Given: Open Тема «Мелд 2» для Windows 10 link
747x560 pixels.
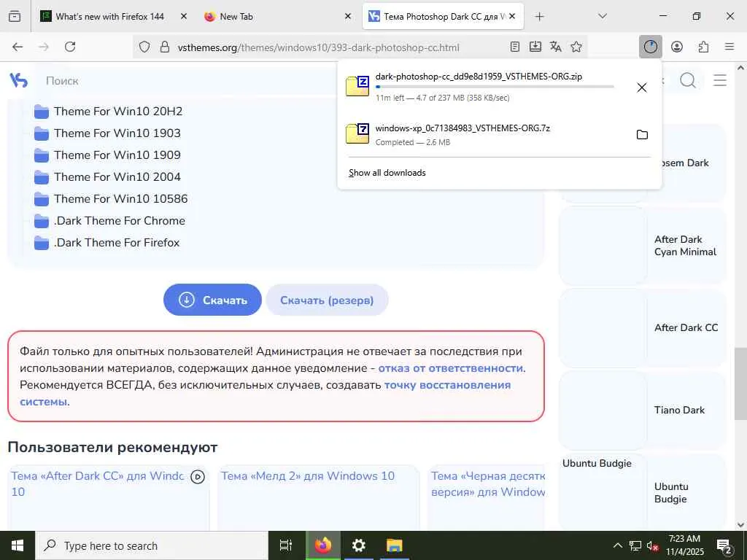Looking at the screenshot, I should [308, 475].
